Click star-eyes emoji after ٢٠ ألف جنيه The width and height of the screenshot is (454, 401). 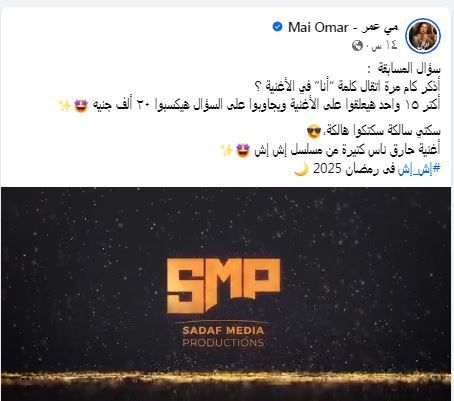[x=81, y=105]
